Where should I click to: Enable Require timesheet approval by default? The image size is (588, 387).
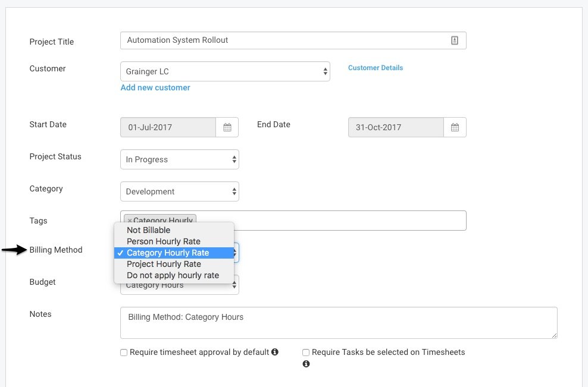coord(124,353)
